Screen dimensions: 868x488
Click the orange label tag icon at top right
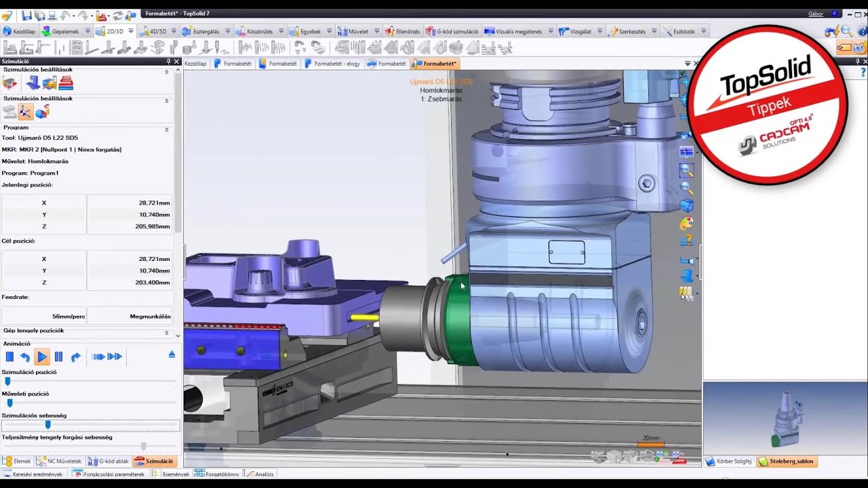844,47
